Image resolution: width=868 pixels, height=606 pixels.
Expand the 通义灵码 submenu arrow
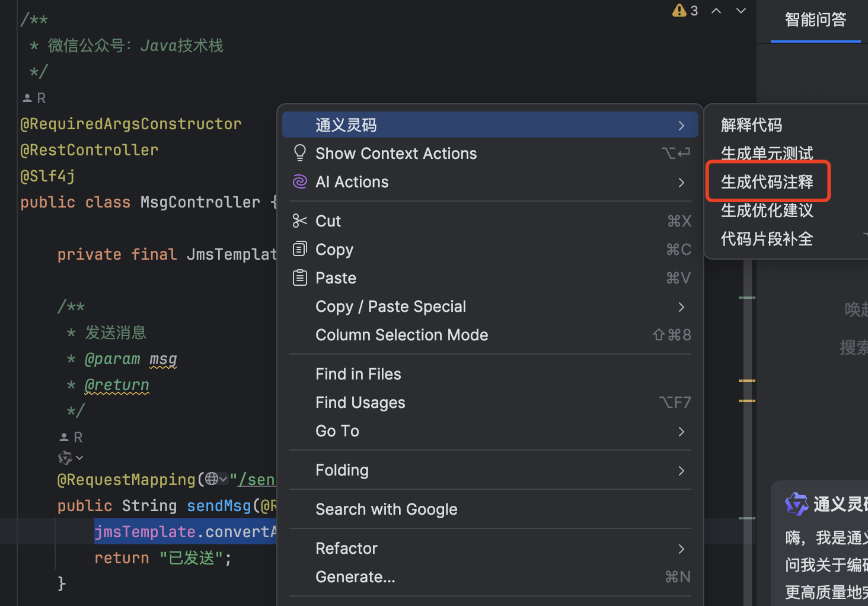(681, 126)
